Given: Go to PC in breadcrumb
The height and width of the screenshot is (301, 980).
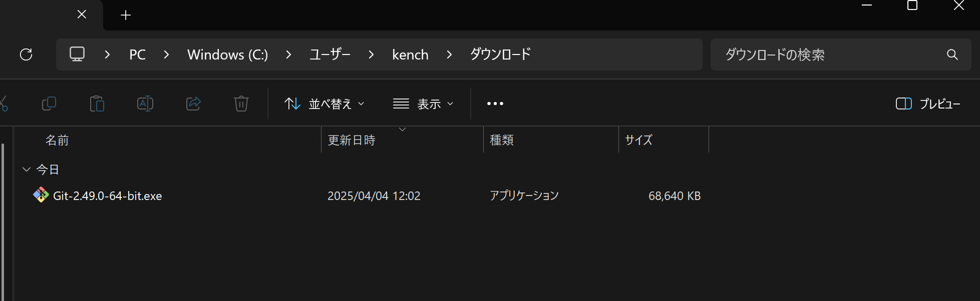Looking at the screenshot, I should pyautogui.click(x=137, y=54).
